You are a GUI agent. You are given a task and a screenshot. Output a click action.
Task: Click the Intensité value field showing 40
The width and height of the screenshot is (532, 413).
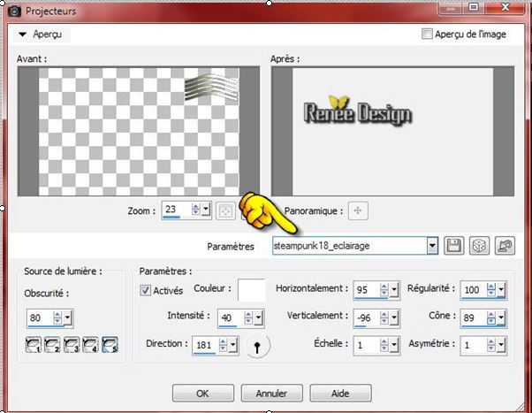231,317
